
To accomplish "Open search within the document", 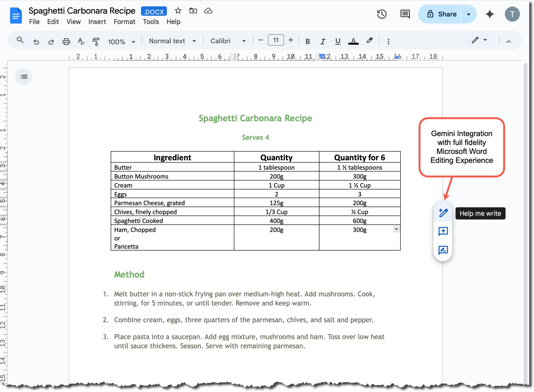I will [x=20, y=40].
